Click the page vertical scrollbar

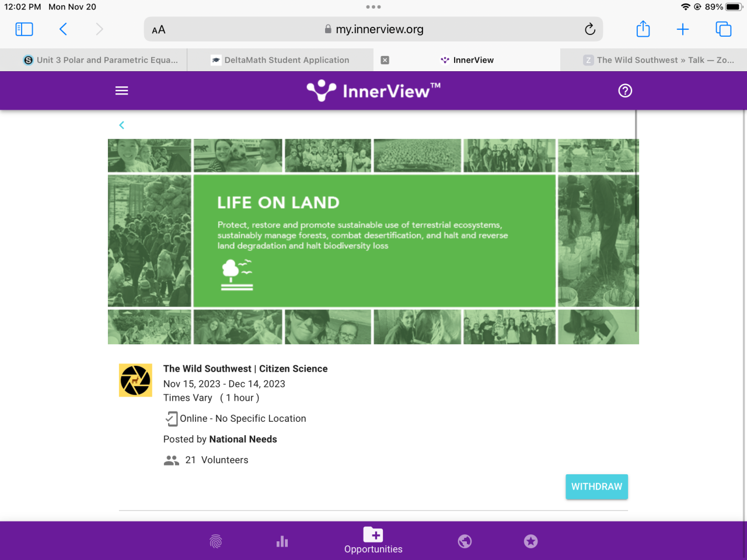click(x=636, y=222)
